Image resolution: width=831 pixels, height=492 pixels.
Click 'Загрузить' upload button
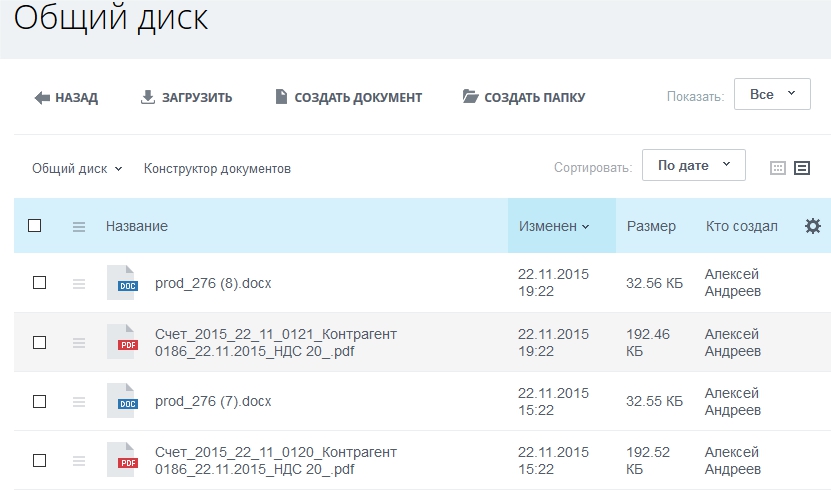point(186,98)
